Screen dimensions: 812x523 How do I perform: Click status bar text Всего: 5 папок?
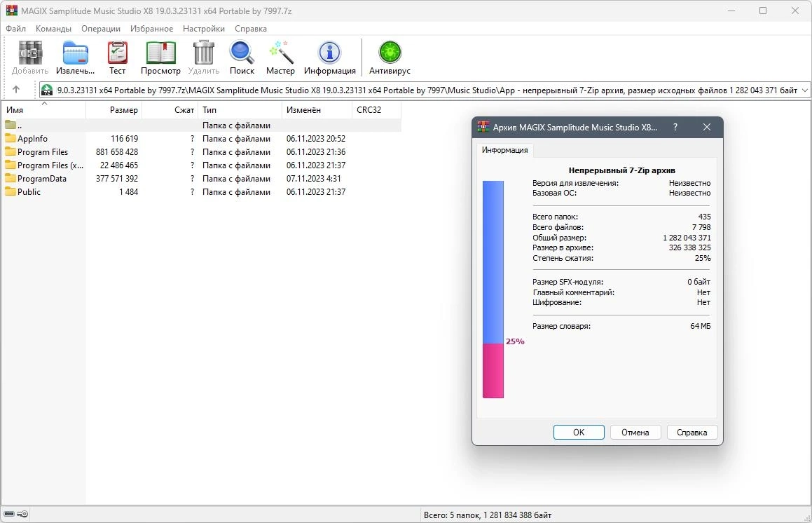(x=452, y=515)
